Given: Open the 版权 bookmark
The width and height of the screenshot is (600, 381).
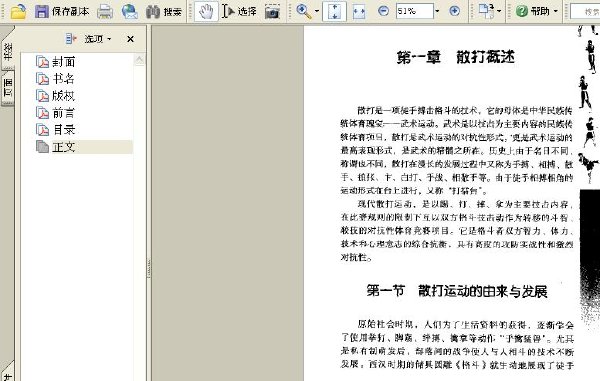Looking at the screenshot, I should (x=63, y=96).
